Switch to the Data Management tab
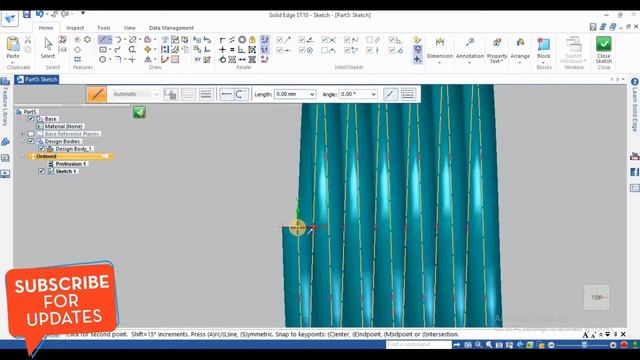 click(171, 28)
